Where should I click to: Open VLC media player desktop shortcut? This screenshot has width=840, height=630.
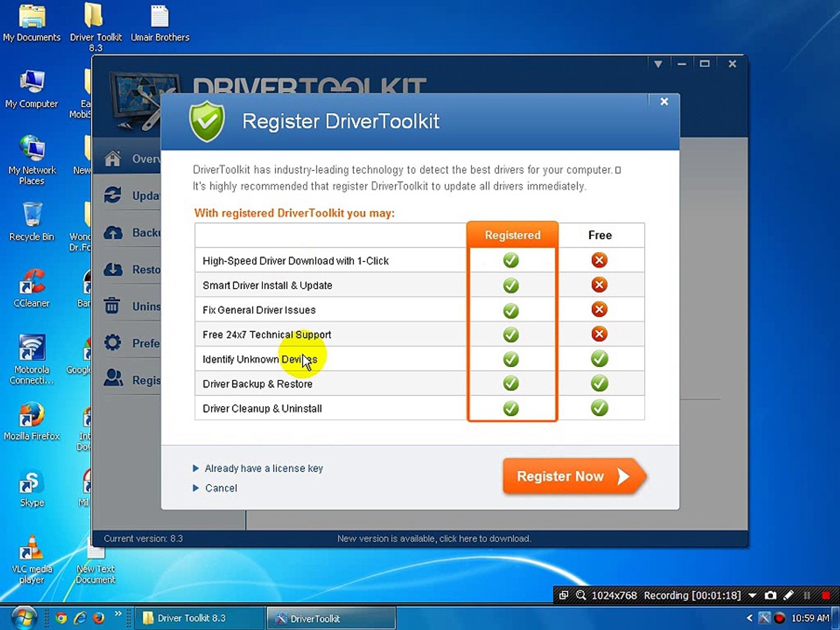pyautogui.click(x=32, y=559)
